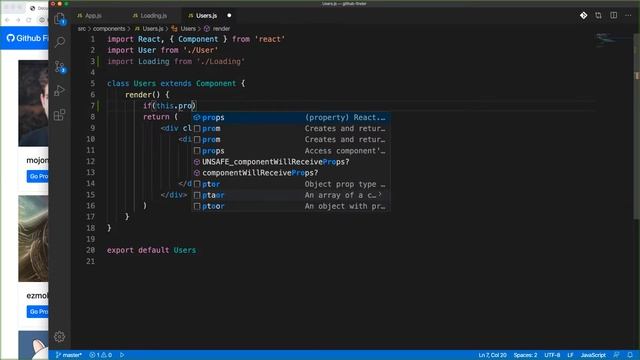
Task: Expand details arrow on ptaor suggestion
Action: point(380,195)
